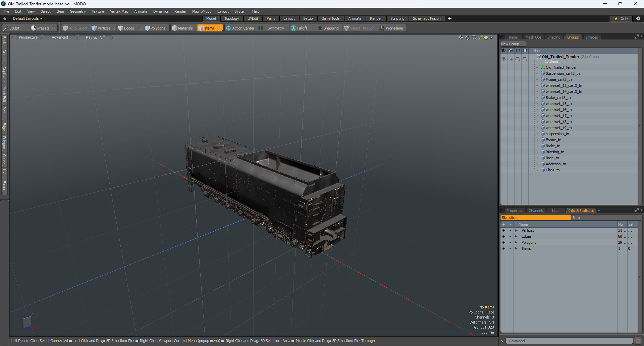Switch to Materials selection mode
Image resolution: width=644 pixels, height=346 pixels.
182,28
